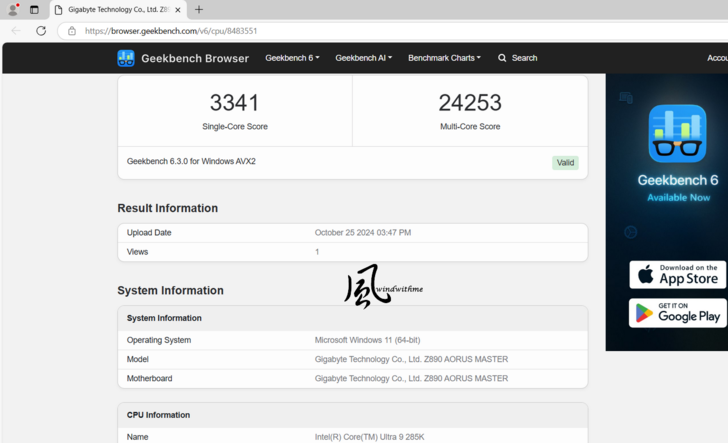The width and height of the screenshot is (728, 443).
Task: Open the Benchmark Charts dropdown
Action: 444,58
